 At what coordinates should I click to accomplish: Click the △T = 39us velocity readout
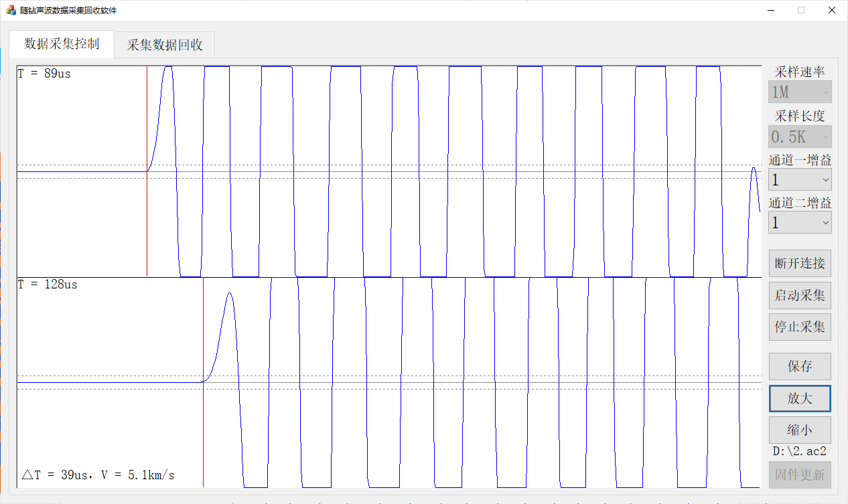coord(98,475)
